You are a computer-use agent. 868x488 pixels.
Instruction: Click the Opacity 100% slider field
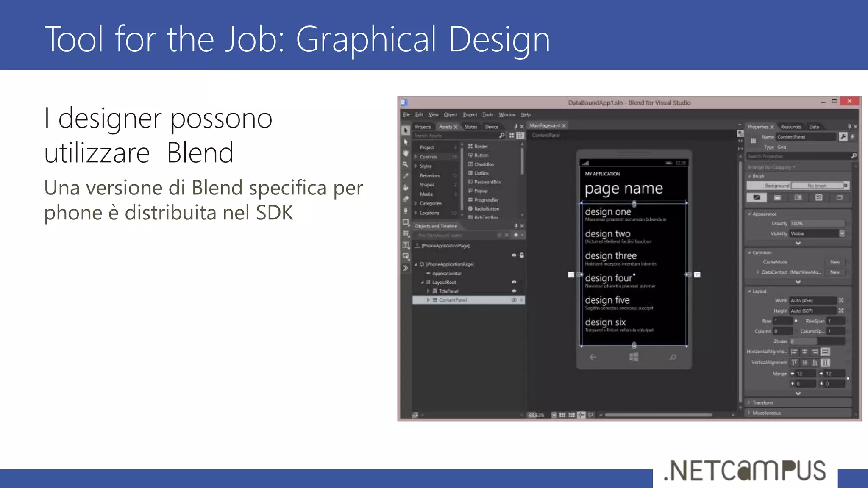point(817,223)
